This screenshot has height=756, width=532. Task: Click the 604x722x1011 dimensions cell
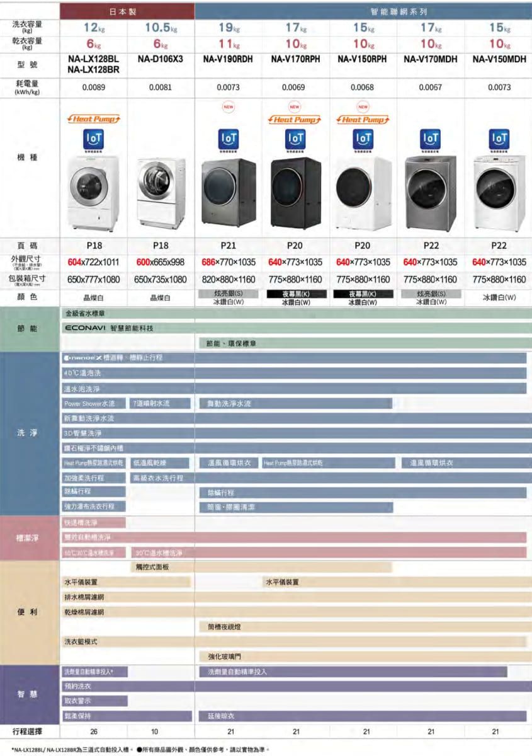pos(94,262)
